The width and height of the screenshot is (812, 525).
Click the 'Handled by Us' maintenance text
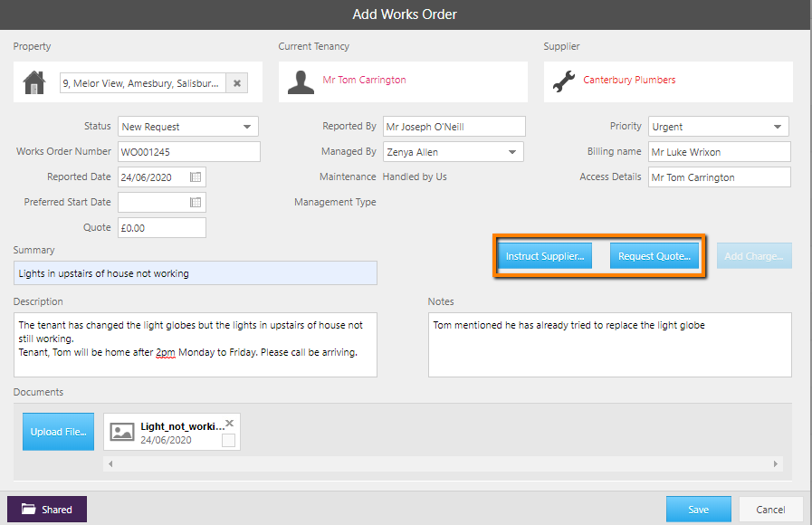[415, 177]
